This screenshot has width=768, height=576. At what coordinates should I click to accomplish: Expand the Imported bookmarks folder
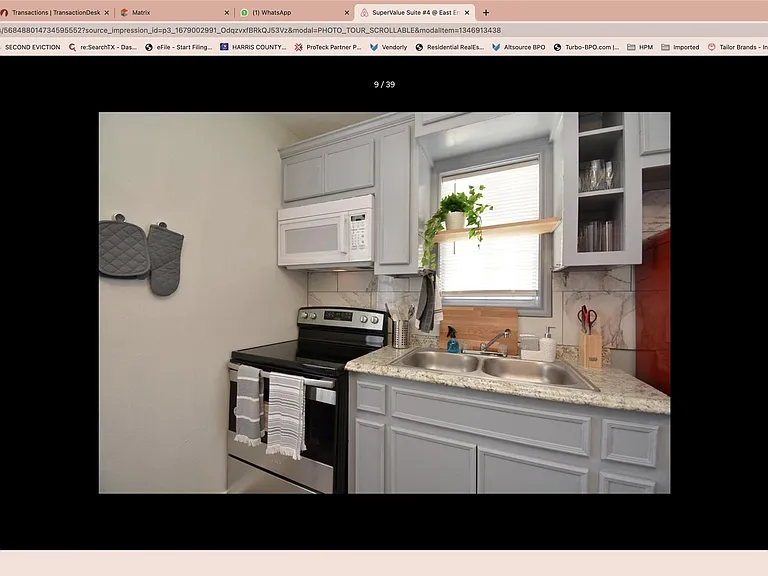coord(680,48)
